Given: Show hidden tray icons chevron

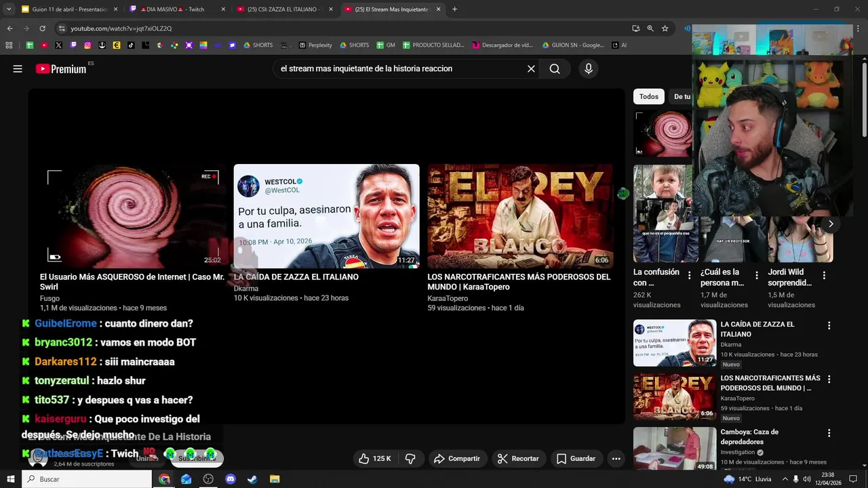Looking at the screenshot, I should point(785,479).
